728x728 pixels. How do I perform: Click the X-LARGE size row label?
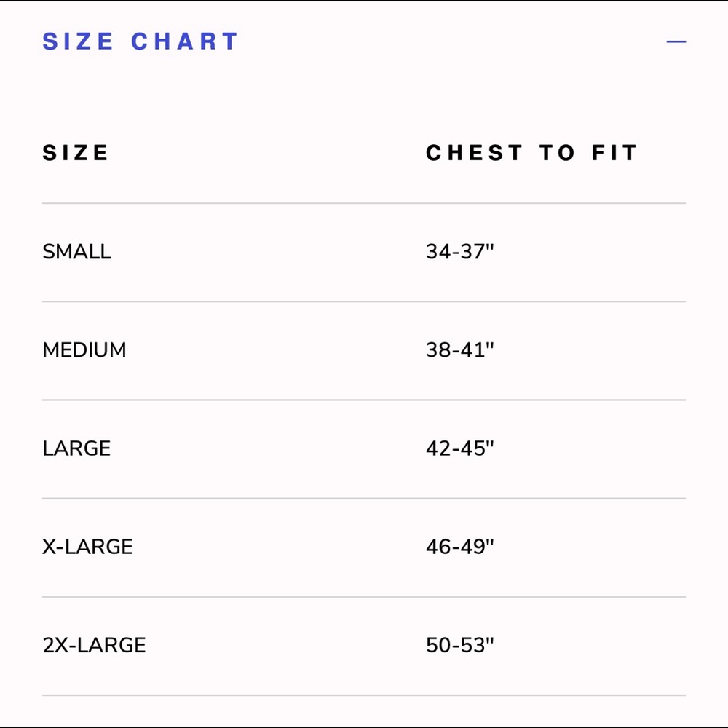(88, 547)
